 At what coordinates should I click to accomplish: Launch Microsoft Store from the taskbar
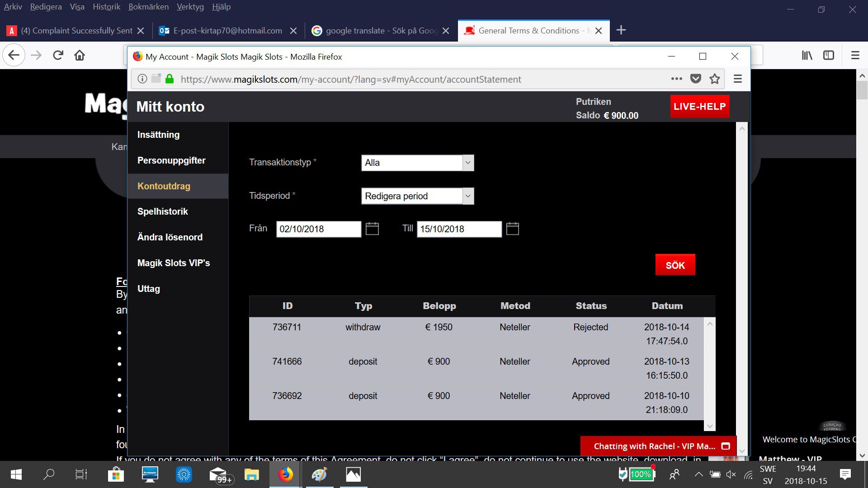pyautogui.click(x=116, y=474)
